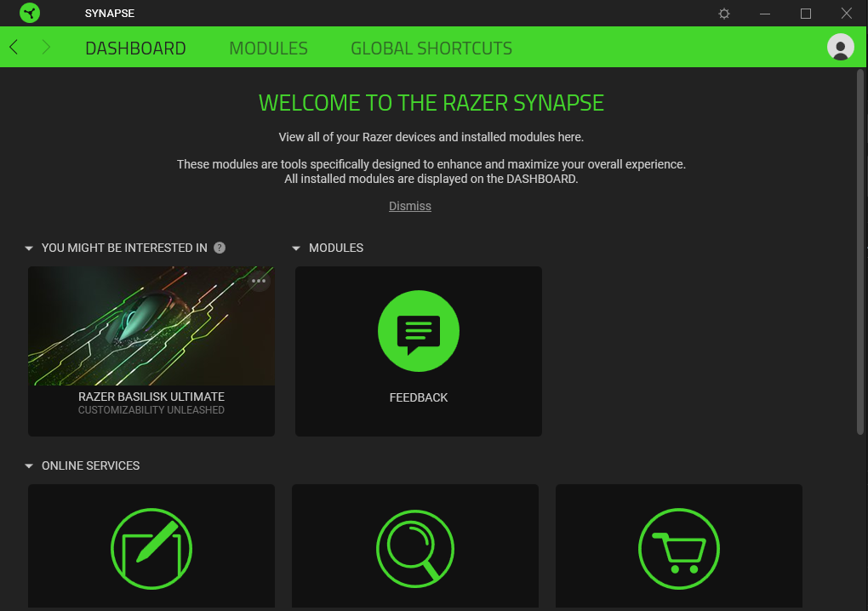Click the pencil-and-square online service icon
868x611 pixels.
(x=151, y=549)
